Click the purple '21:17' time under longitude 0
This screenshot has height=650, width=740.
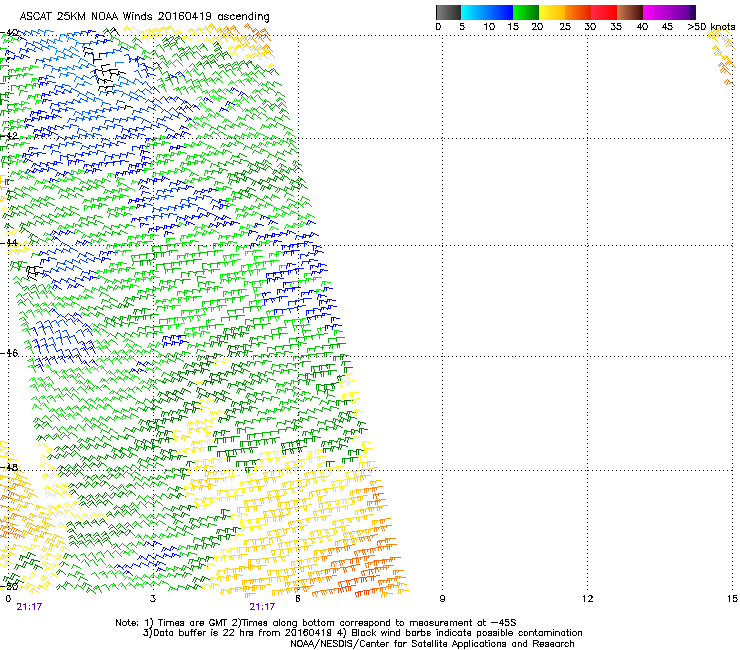[29, 607]
